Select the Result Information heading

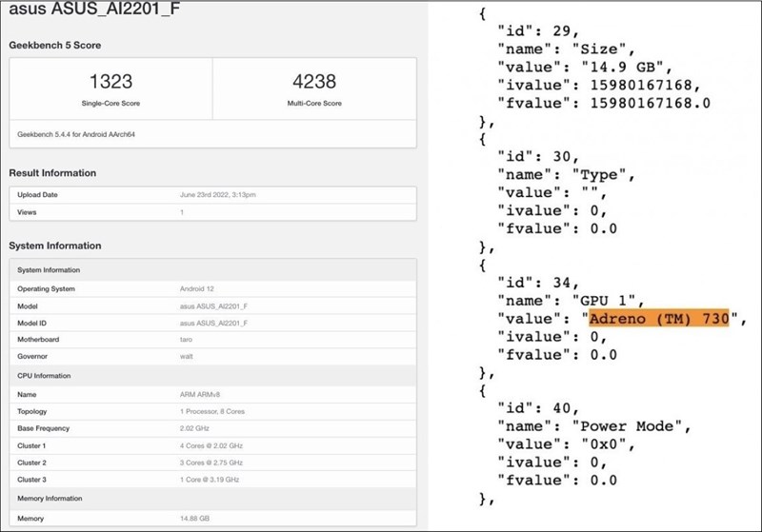pos(52,173)
